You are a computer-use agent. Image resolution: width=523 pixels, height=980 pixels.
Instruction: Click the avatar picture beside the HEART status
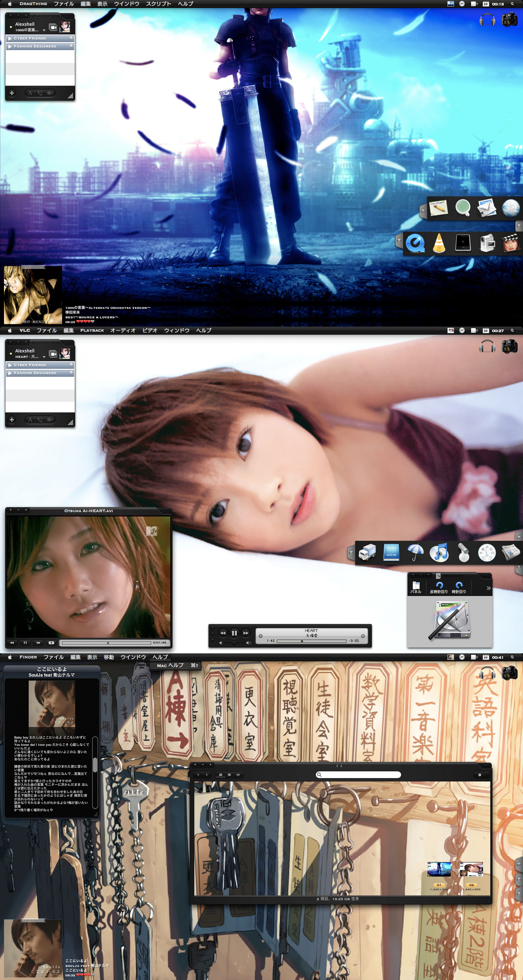click(x=65, y=354)
